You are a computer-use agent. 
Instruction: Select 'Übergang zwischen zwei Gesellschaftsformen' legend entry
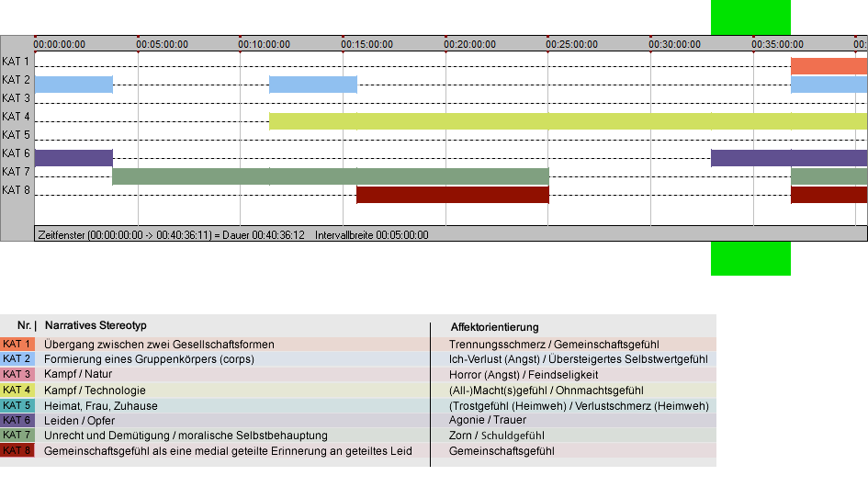[x=160, y=344]
